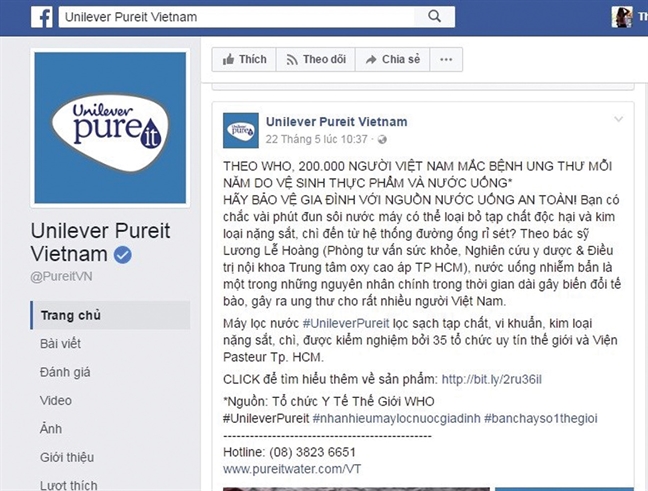Open the user profile avatar
Image resolution: width=648 pixels, height=491 pixels.
click(x=622, y=17)
